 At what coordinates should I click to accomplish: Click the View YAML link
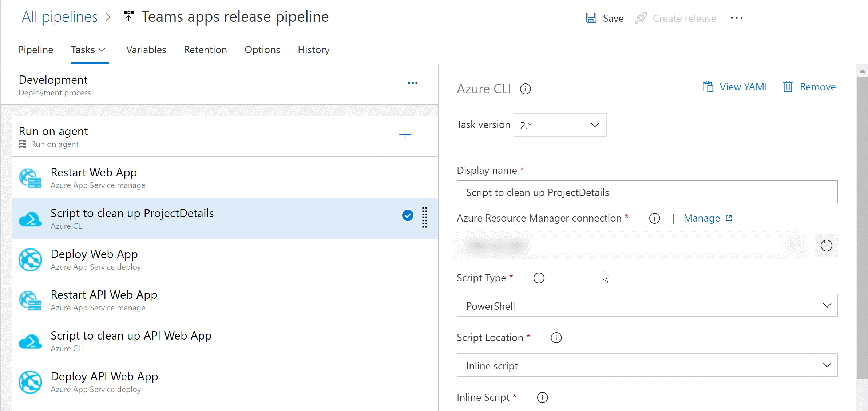744,87
